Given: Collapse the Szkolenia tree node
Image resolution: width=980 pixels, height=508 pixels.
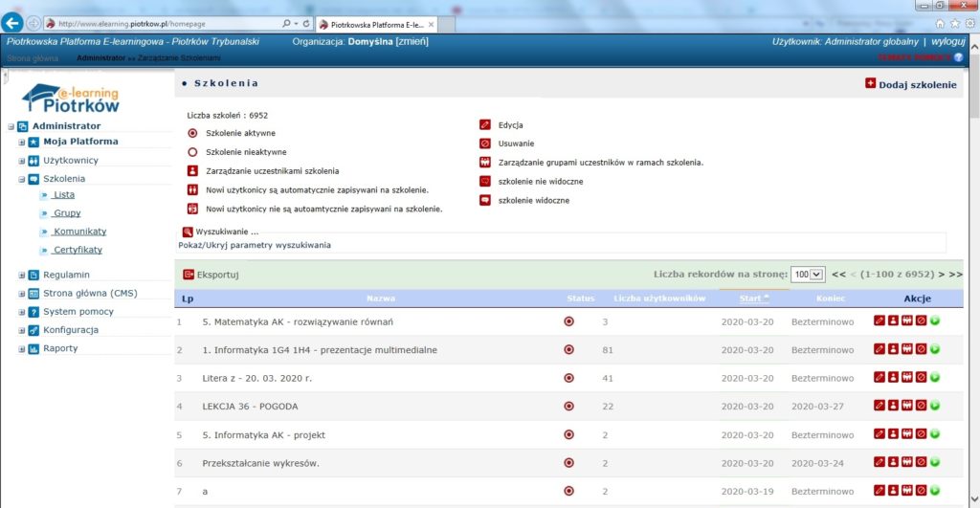Looking at the screenshot, I should 21,179.
